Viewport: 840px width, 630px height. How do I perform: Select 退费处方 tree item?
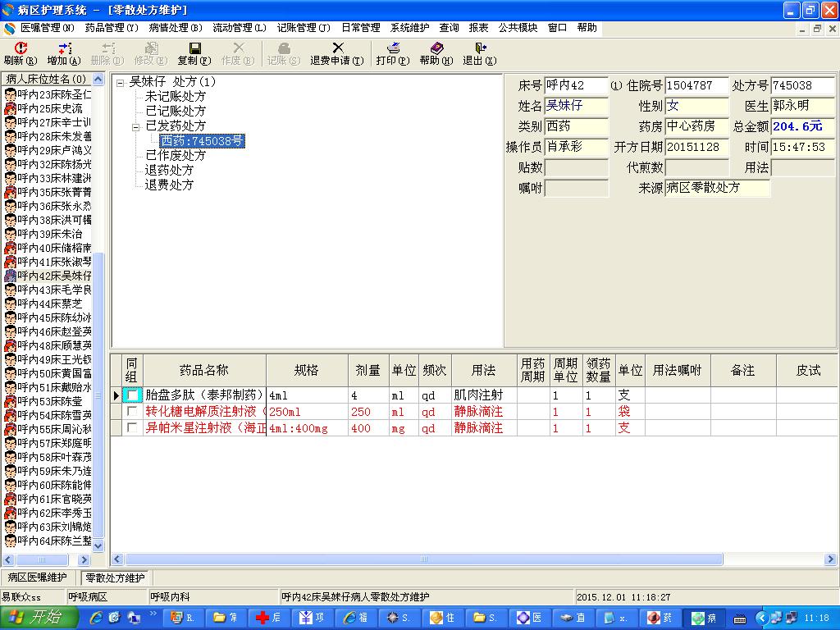(169, 185)
